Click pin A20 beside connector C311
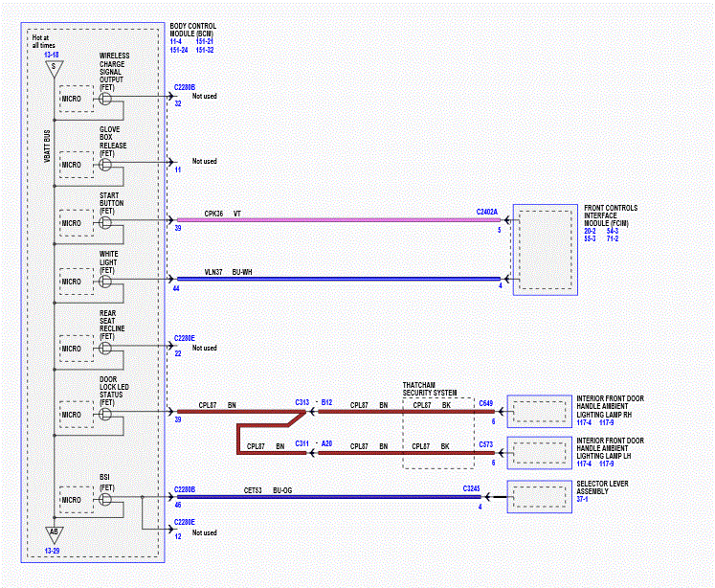 (x=327, y=443)
